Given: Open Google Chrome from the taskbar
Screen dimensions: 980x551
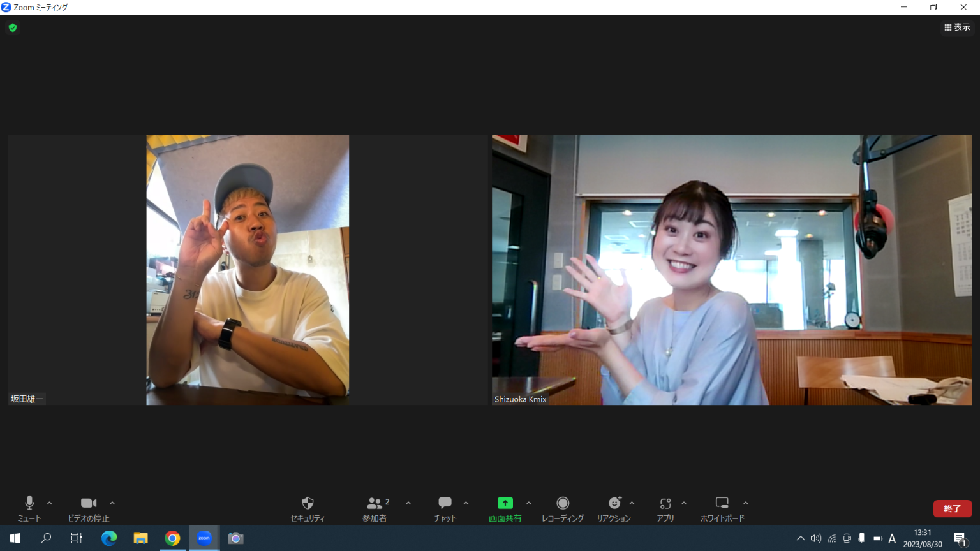Looking at the screenshot, I should coord(172,538).
